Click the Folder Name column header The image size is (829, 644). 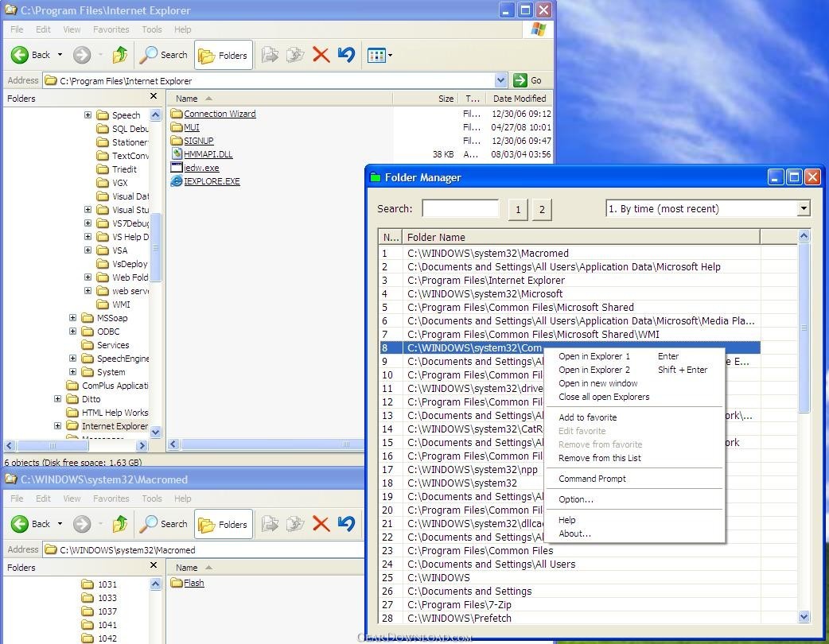click(x=581, y=237)
